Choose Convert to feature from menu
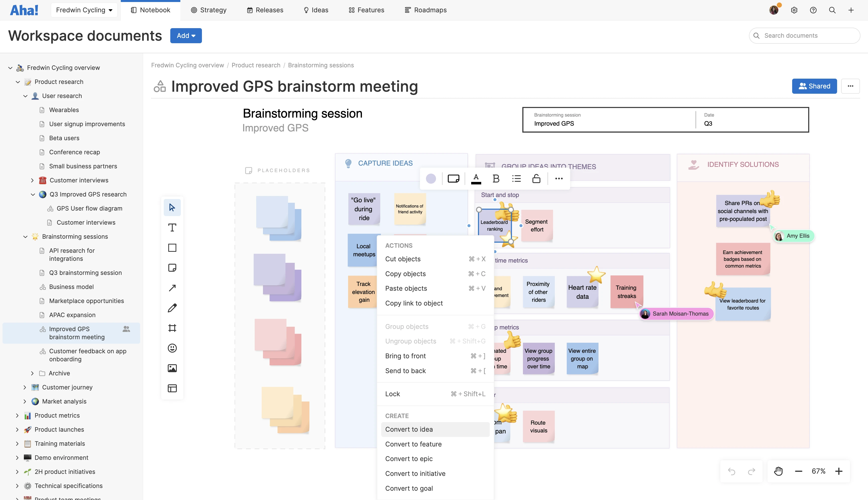The image size is (868, 500). click(413, 444)
